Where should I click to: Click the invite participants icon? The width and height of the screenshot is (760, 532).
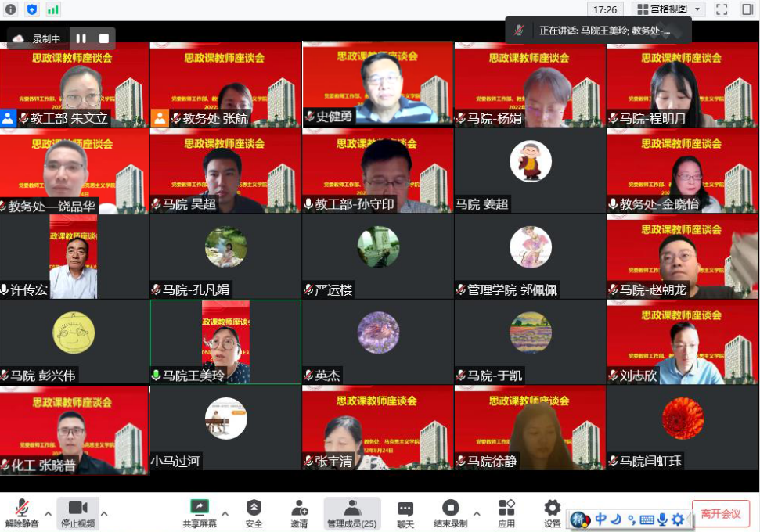(299, 512)
